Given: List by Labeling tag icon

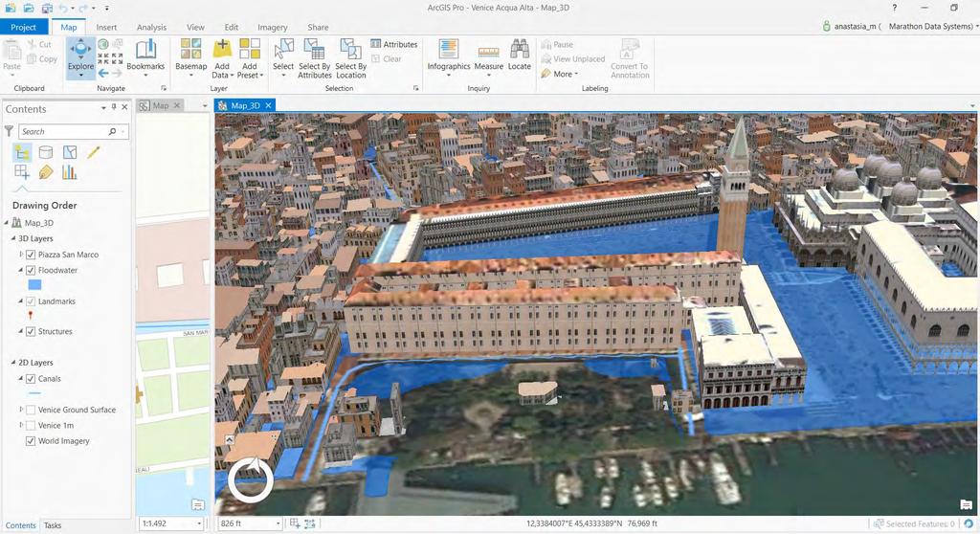Looking at the screenshot, I should click(46, 172).
